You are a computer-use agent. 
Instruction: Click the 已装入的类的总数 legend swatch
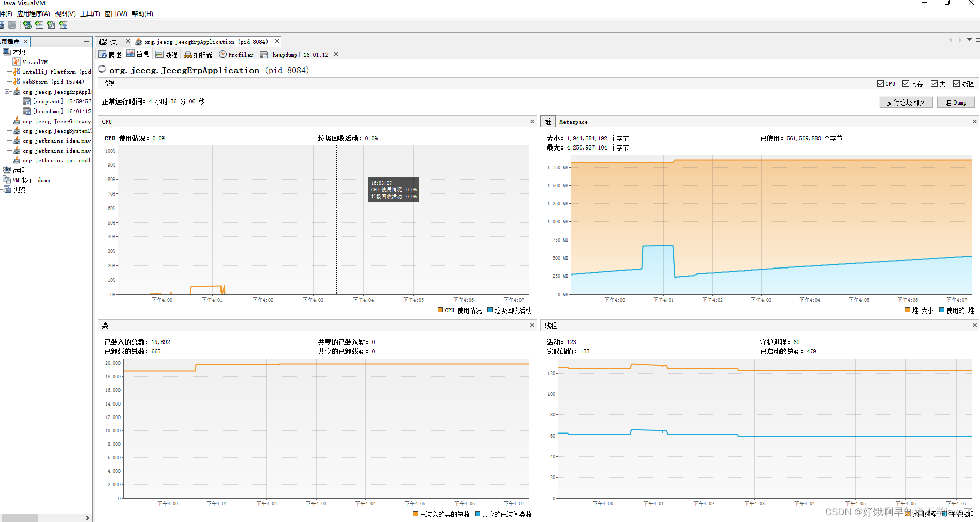pos(415,514)
